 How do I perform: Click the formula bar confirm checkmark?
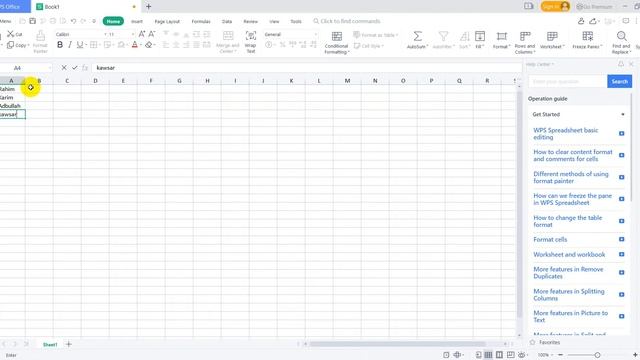75,68
